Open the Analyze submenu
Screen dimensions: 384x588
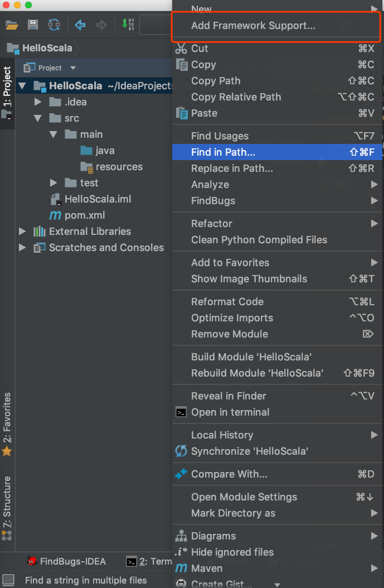click(x=277, y=185)
